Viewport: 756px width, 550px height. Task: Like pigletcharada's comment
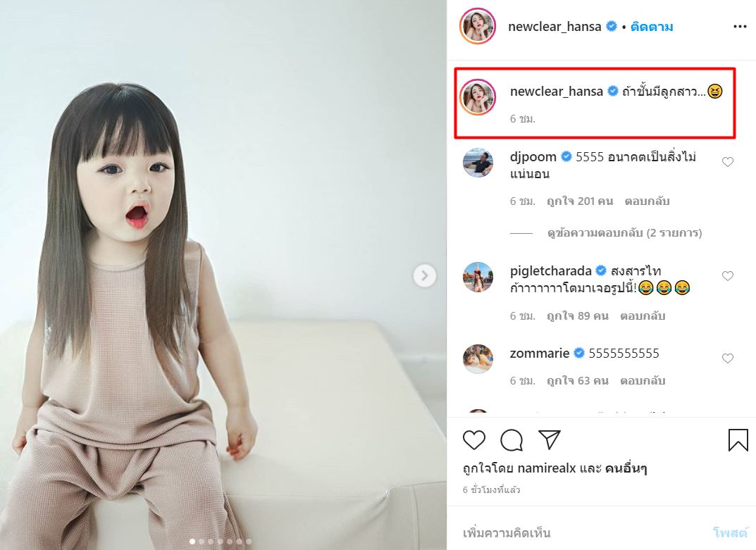tap(728, 276)
